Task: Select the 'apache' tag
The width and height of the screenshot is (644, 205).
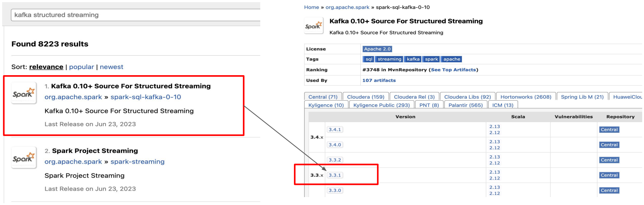Action: 452,59
